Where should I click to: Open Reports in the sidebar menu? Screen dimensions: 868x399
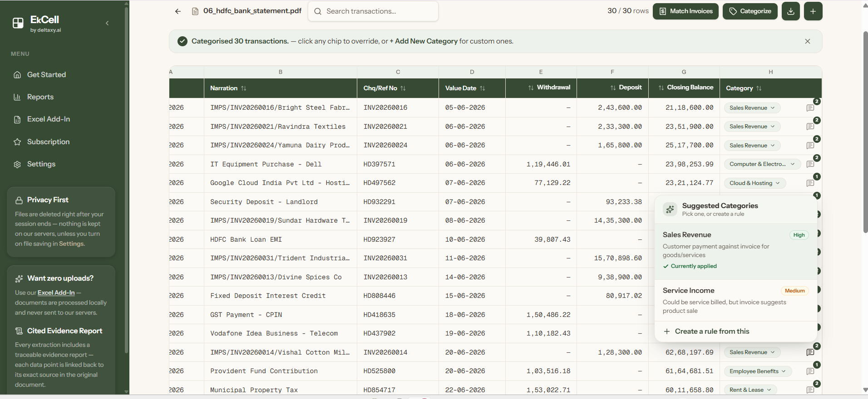[x=40, y=97]
